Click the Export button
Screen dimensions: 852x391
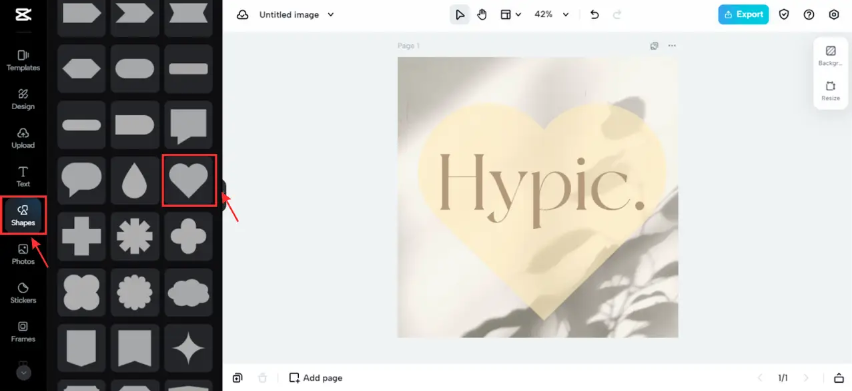pos(743,15)
